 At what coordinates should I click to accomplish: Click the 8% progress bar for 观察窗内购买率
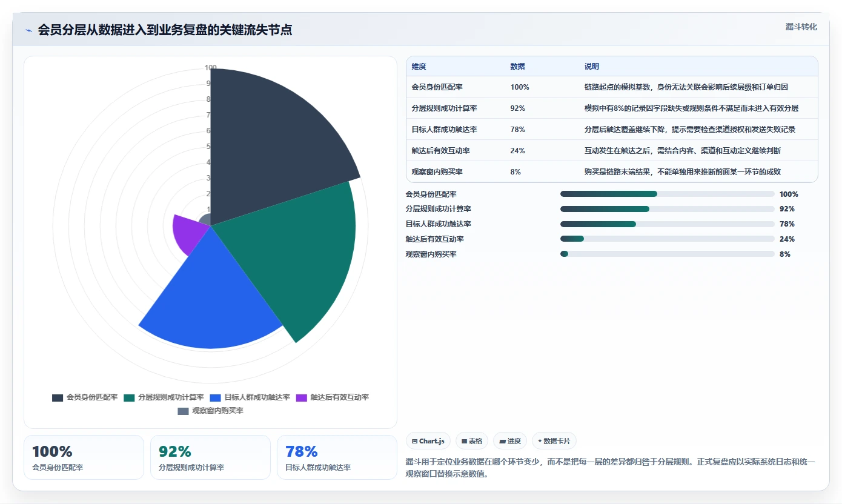pyautogui.click(x=668, y=254)
